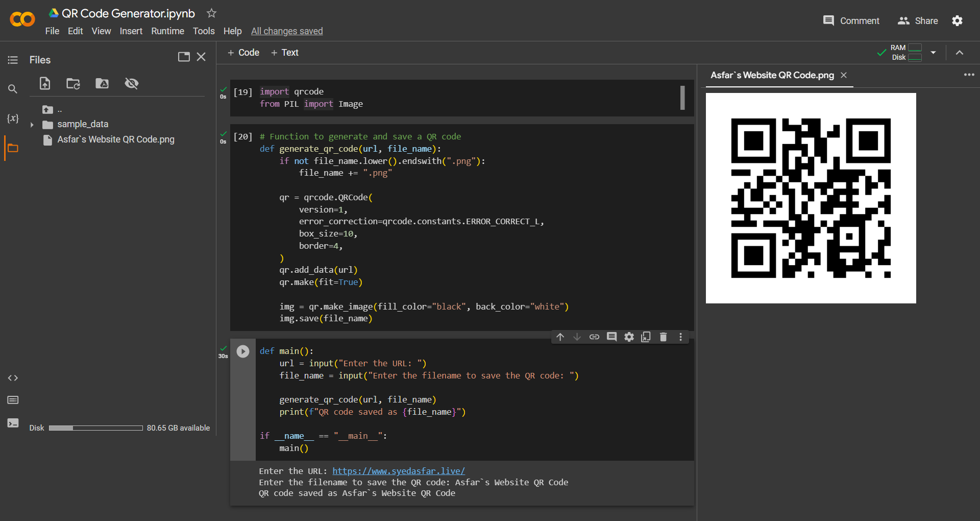Viewport: 980px width, 521px height.
Task: Collapse the notebook sections with the chevron
Action: (x=960, y=52)
